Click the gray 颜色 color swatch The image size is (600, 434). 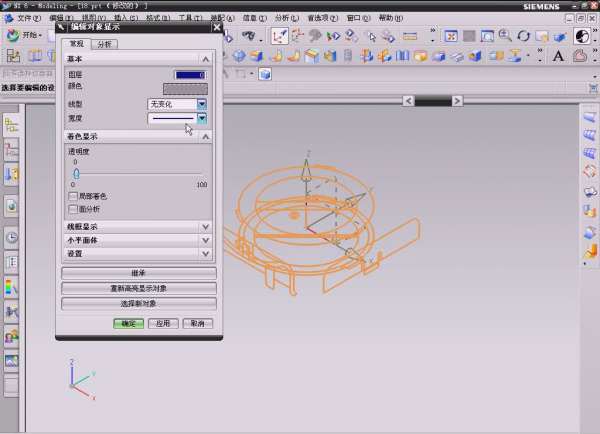[185, 89]
